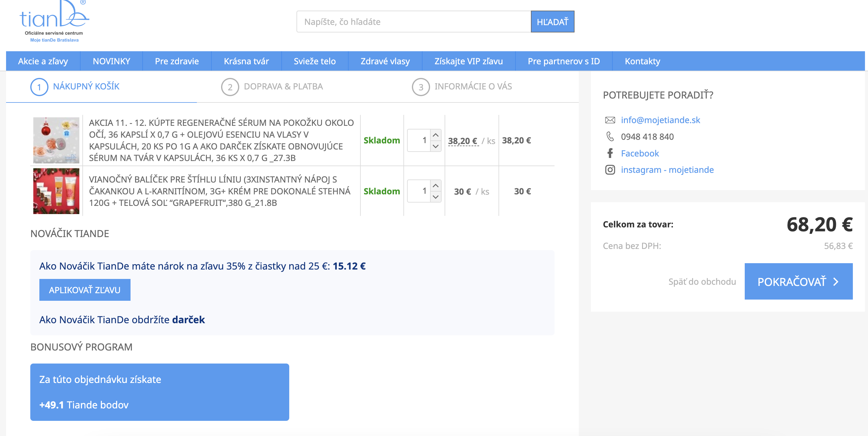Click Skladom status of regeneračné sérum
Viewport: 868px width, 436px height.
point(382,140)
